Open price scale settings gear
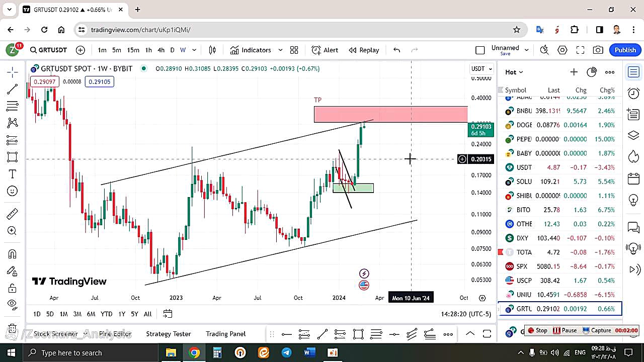The width and height of the screenshot is (644, 362). pos(482,298)
